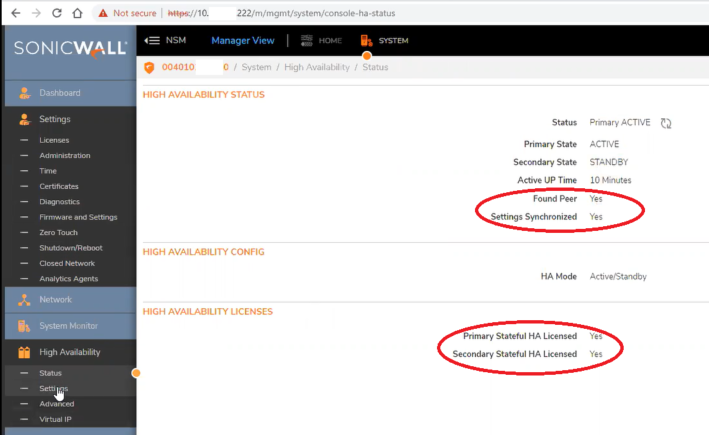This screenshot has width=709, height=435.
Task: Collapse the High Availability sidebar section
Action: click(69, 352)
